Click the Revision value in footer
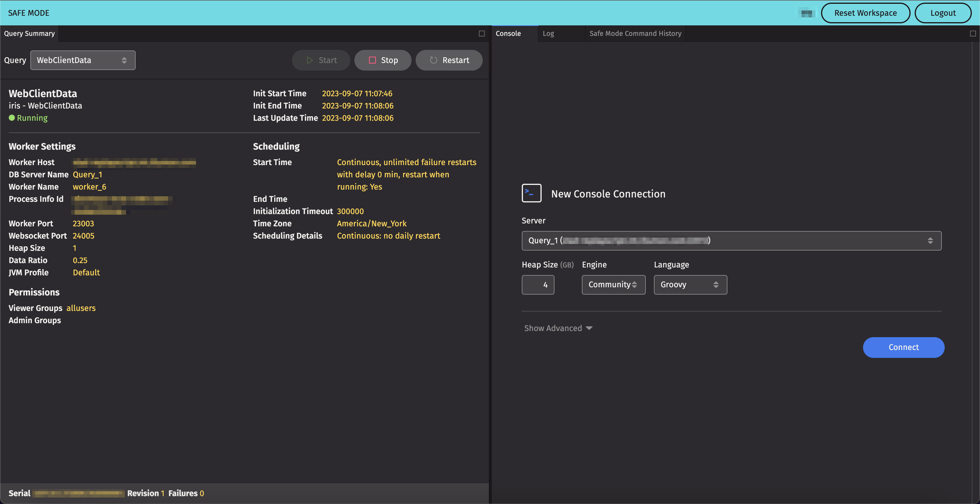The width and height of the screenshot is (980, 504). point(162,493)
